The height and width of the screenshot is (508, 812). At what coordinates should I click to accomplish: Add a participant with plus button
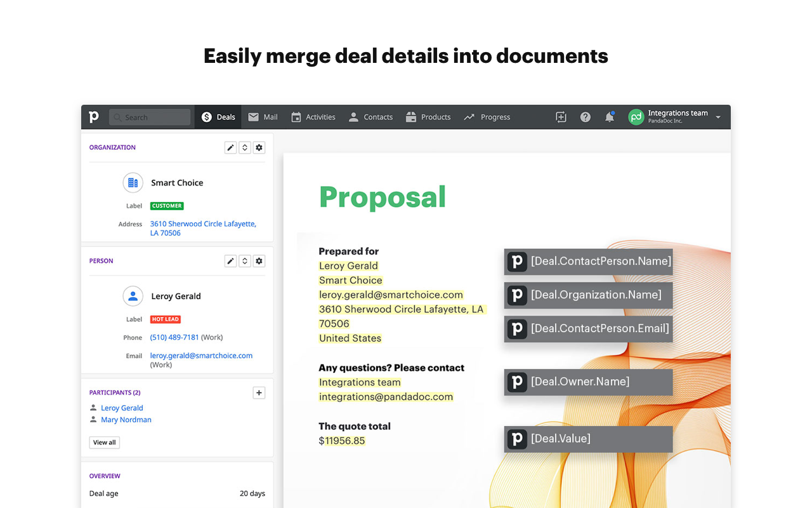(259, 393)
